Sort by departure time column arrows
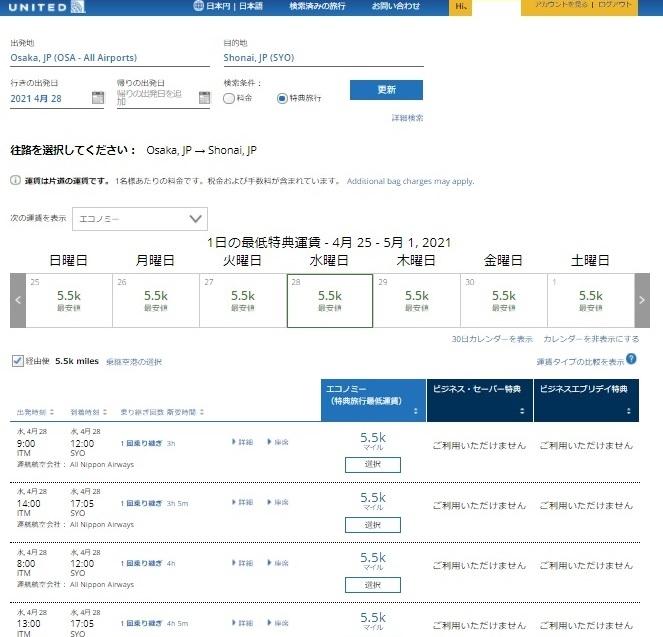 coord(52,412)
